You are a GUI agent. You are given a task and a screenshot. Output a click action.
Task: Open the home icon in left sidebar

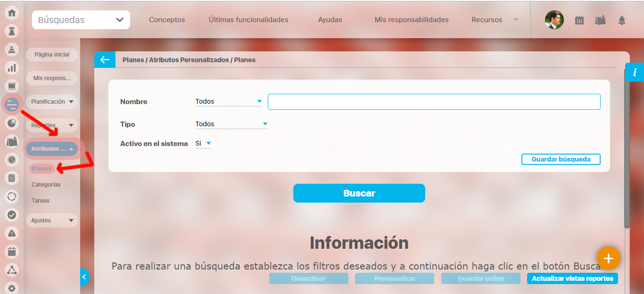point(12,13)
